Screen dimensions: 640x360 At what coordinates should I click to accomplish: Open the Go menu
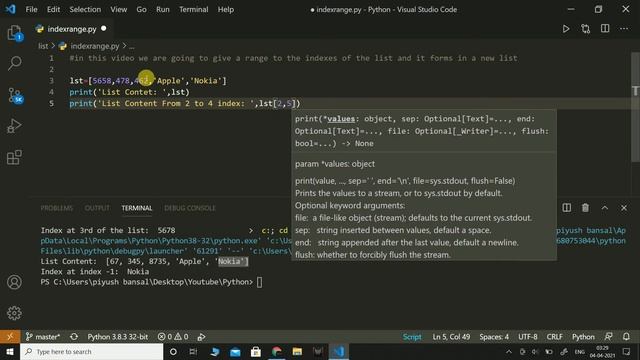141,9
